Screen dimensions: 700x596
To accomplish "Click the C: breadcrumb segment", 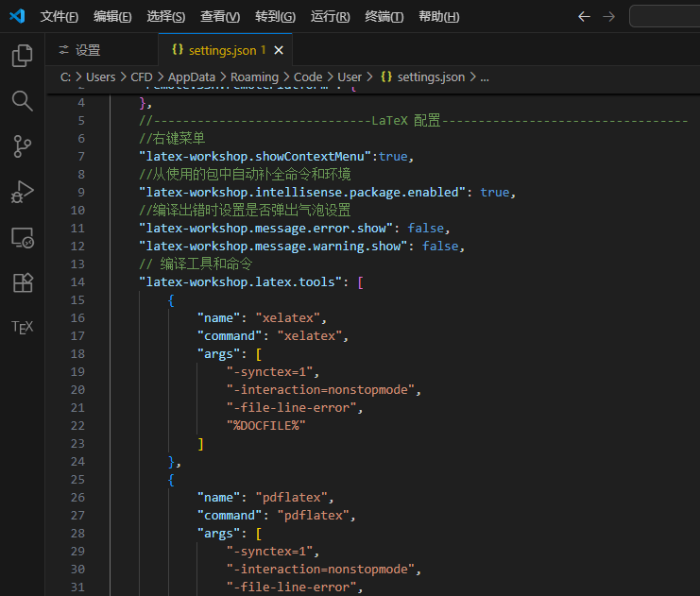I will [x=65, y=77].
